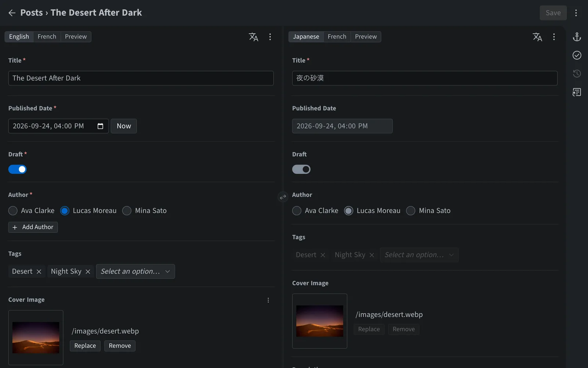Switch to the Japanese tab in right pane
This screenshot has height=368, width=588.
[306, 37]
